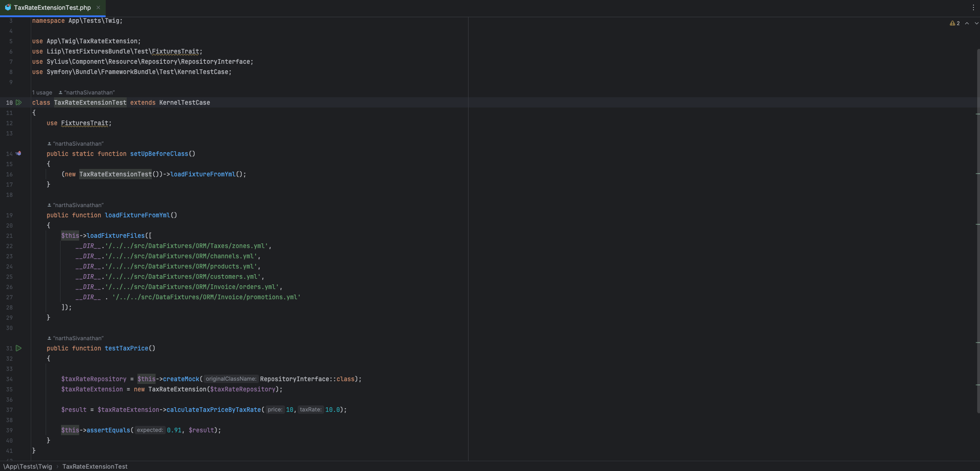
Task: Jump to the next highlighted problem
Action: pyautogui.click(x=976, y=23)
